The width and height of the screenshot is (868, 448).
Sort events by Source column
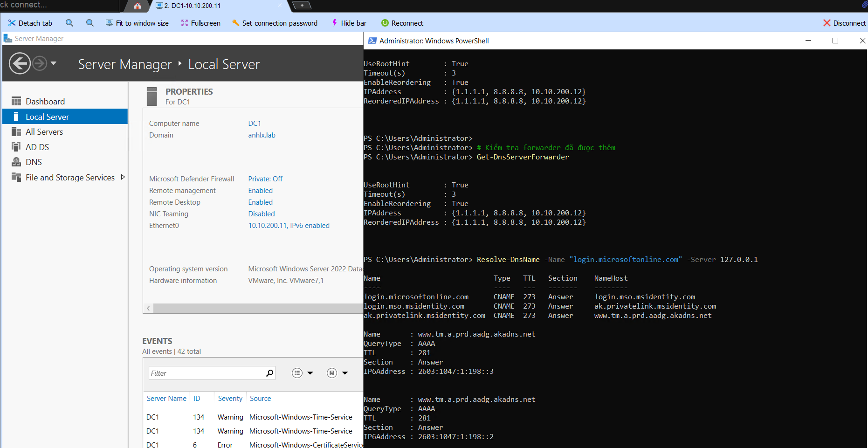click(x=260, y=399)
